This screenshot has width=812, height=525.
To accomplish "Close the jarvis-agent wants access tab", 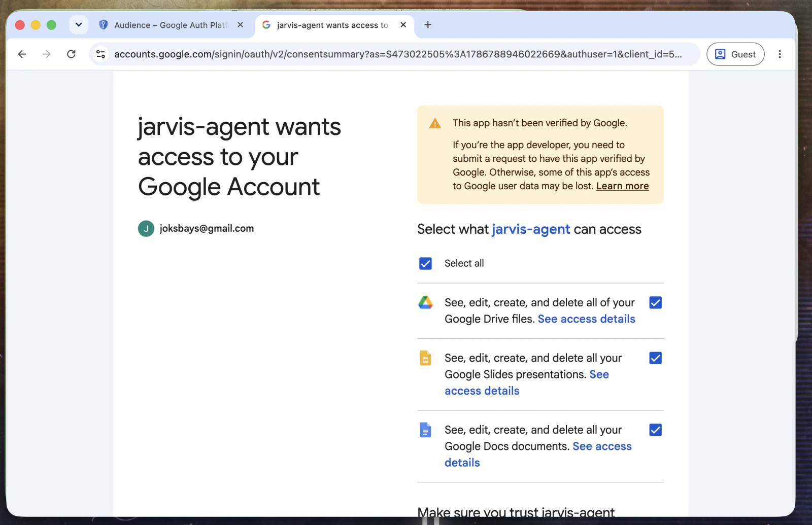I will click(x=403, y=25).
